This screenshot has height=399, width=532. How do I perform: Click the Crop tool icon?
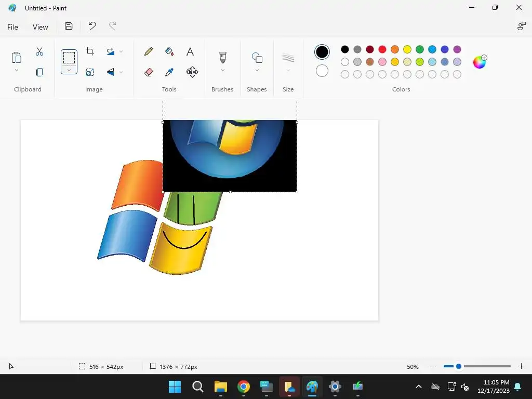point(90,51)
